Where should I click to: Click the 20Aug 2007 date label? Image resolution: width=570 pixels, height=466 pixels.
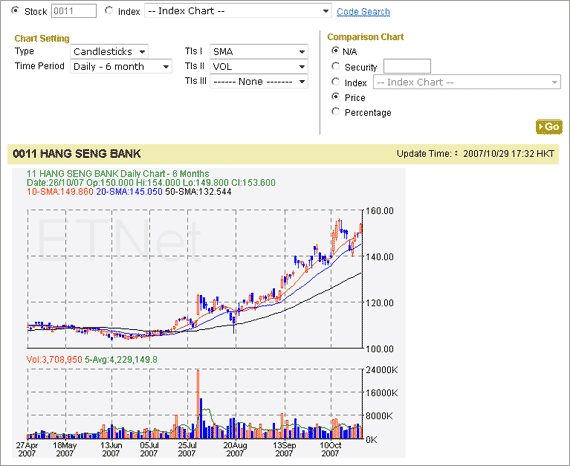[x=235, y=449]
